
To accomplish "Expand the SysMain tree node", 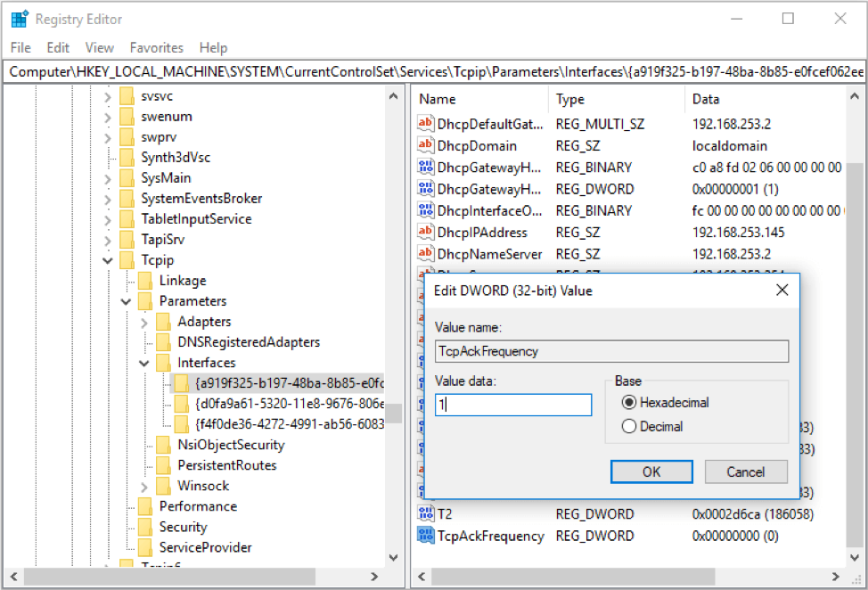I will click(x=108, y=179).
